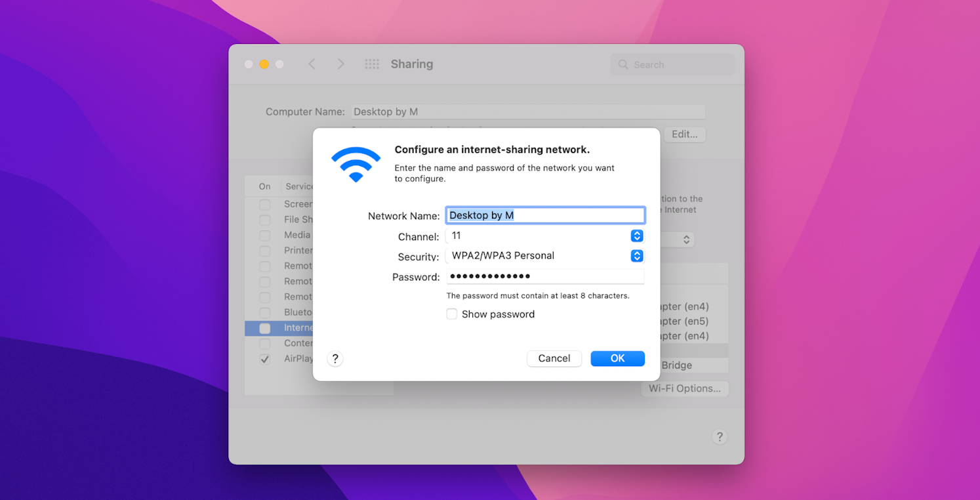980x500 pixels.
Task: Click the Wi-Fi icon in the dialog
Action: pyautogui.click(x=356, y=163)
